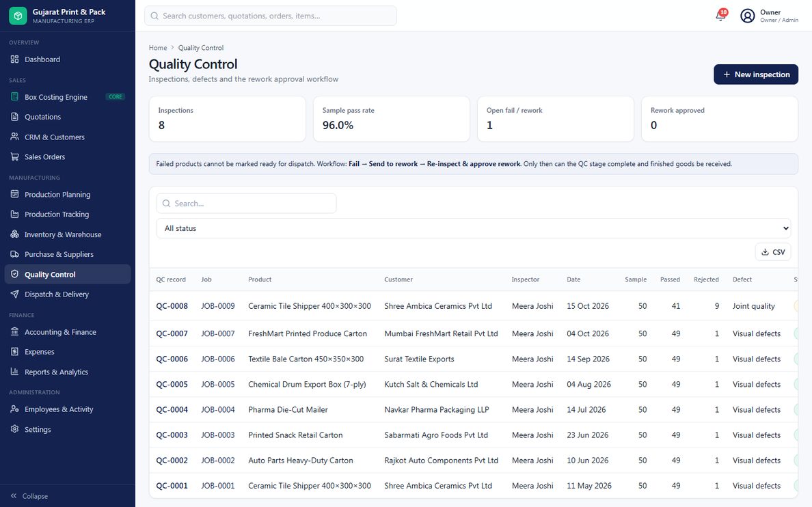Click the Reports & Analytics chart icon

14,371
